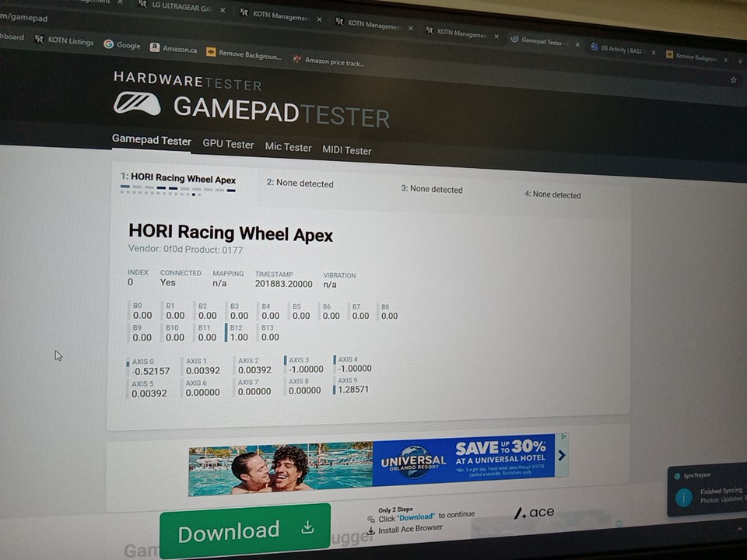Viewport: 747px width, 560px height.
Task: Click the green Download button
Action: click(x=244, y=531)
